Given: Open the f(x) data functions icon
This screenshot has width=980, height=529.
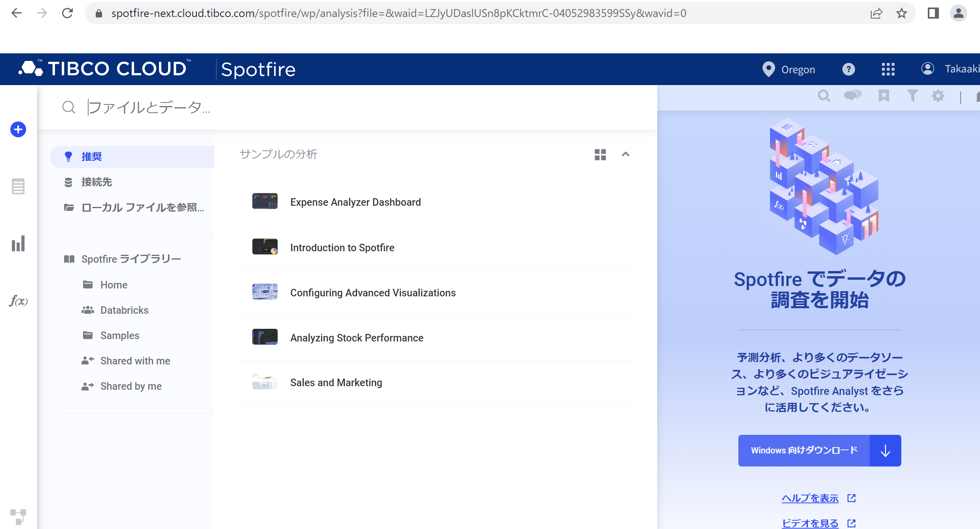Looking at the screenshot, I should [18, 301].
